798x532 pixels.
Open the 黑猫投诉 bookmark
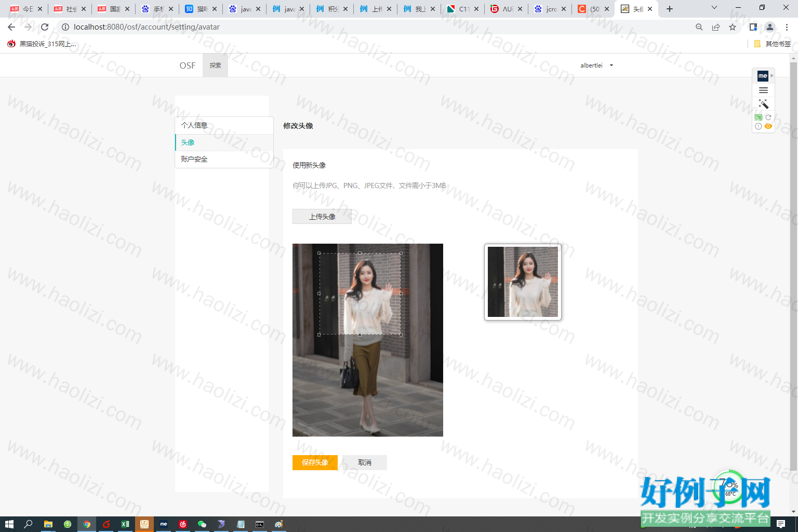[x=42, y=44]
